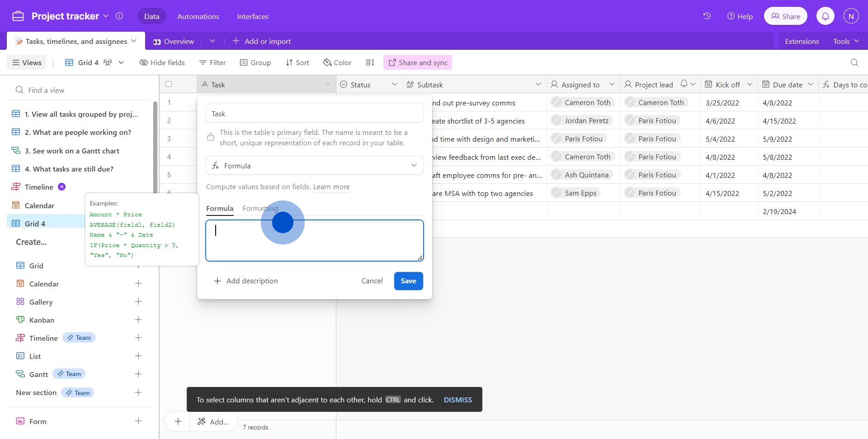Add a new Gallery view
Screen dimensions: 868x439
[138, 302]
